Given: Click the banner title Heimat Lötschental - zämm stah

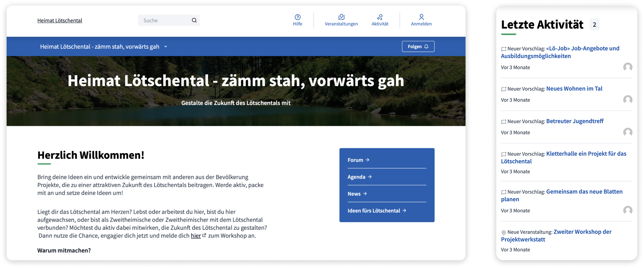Looking at the screenshot, I should pyautogui.click(x=236, y=81).
